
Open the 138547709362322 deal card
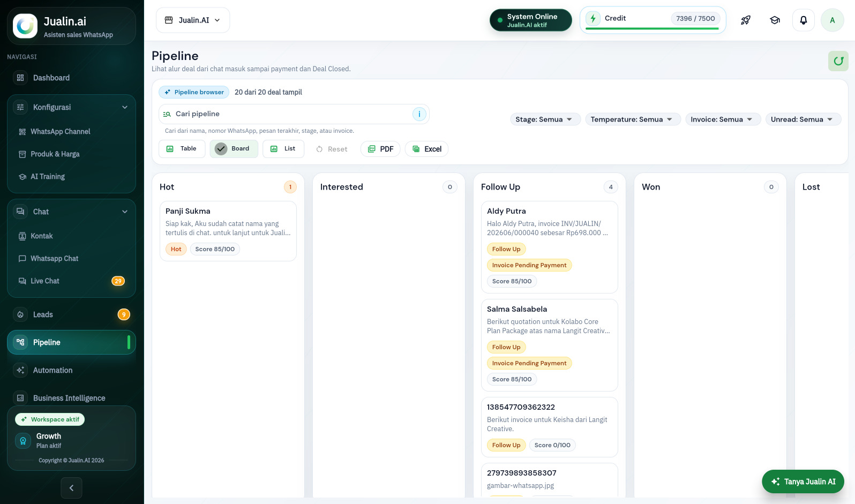coord(550,427)
